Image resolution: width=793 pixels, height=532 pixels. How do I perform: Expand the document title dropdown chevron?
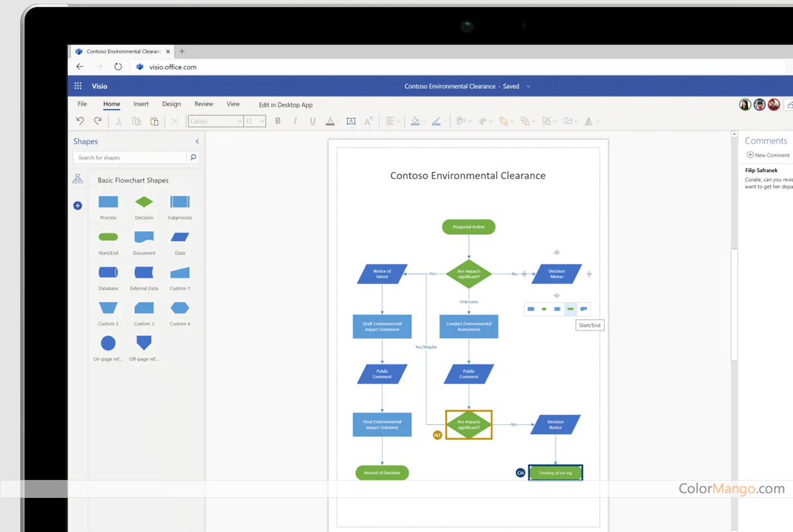528,87
